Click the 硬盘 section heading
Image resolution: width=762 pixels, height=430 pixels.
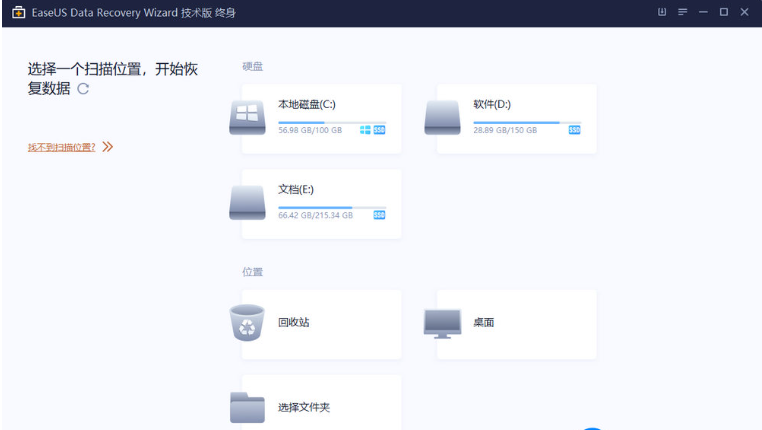(x=253, y=67)
